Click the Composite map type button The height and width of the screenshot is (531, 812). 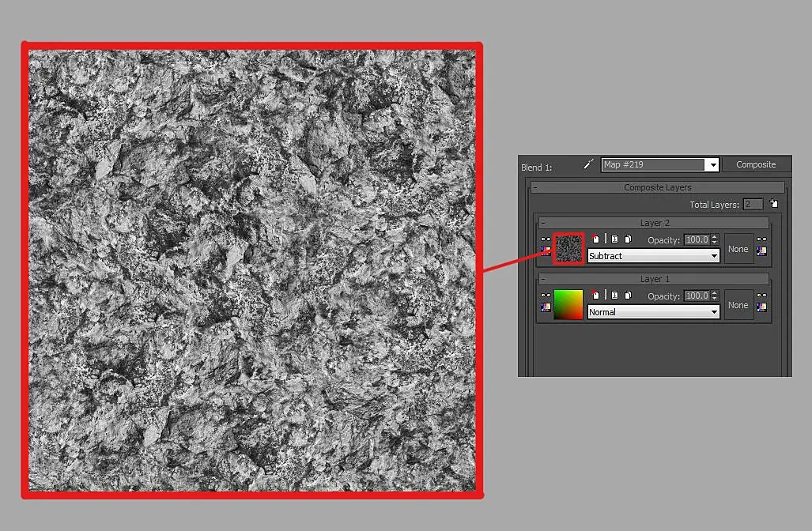pyautogui.click(x=756, y=164)
